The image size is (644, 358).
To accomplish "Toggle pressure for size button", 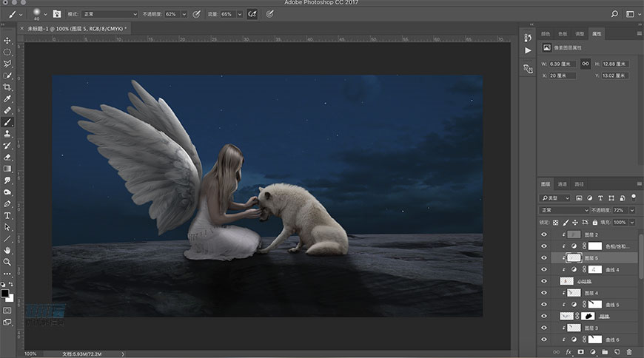I will click(269, 14).
